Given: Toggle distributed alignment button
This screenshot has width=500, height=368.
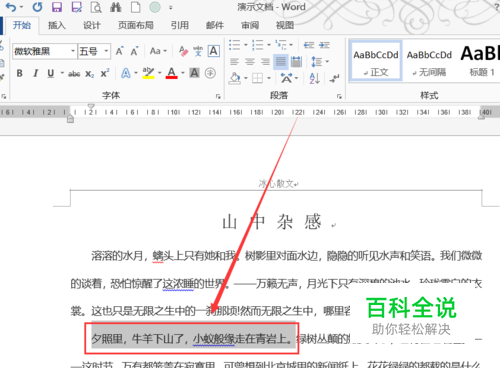Looking at the screenshot, I should (x=296, y=62).
